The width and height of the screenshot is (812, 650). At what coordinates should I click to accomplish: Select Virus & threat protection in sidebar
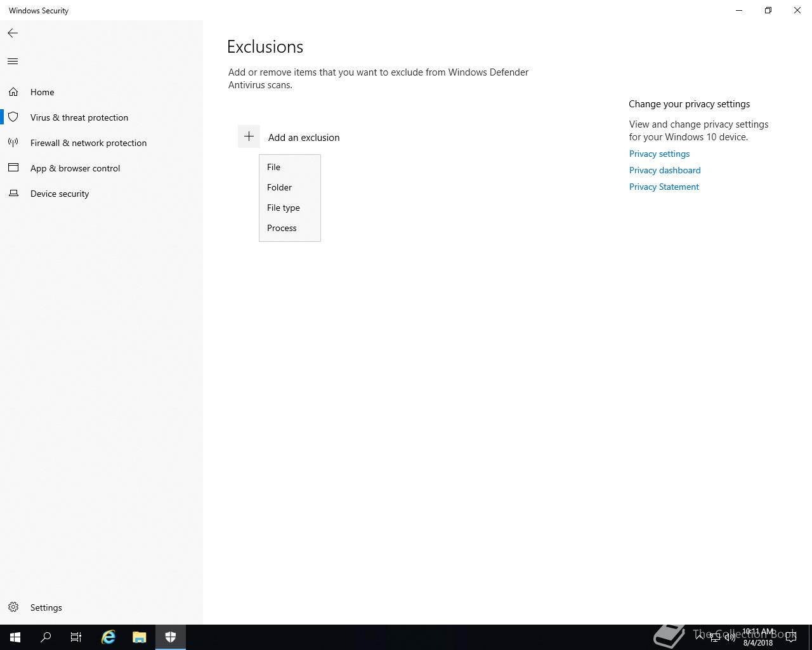pyautogui.click(x=101, y=117)
